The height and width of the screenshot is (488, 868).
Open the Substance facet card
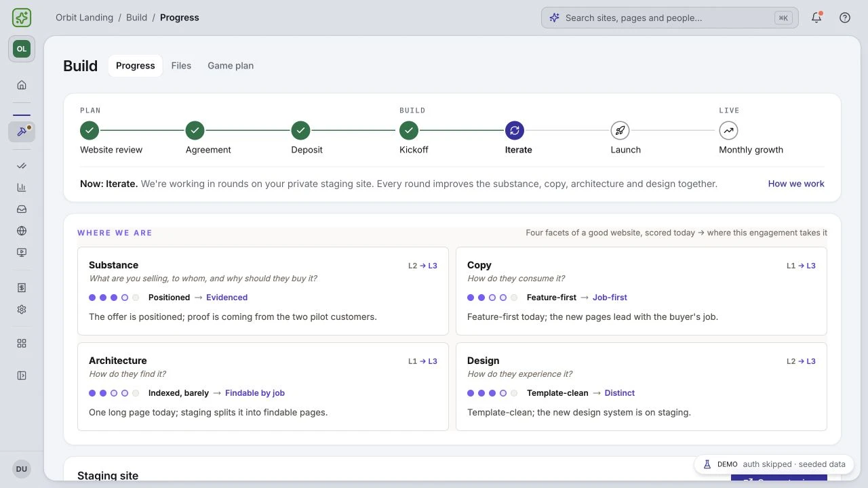[x=263, y=291]
